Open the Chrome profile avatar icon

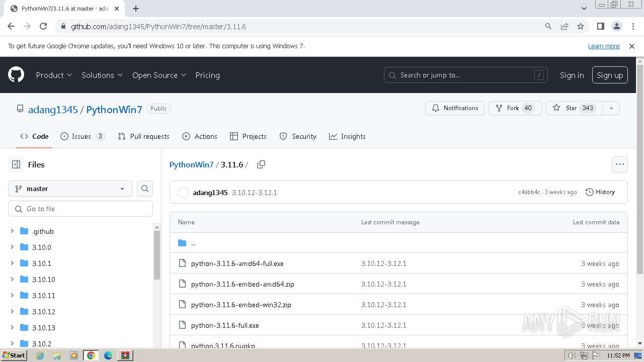(x=617, y=26)
